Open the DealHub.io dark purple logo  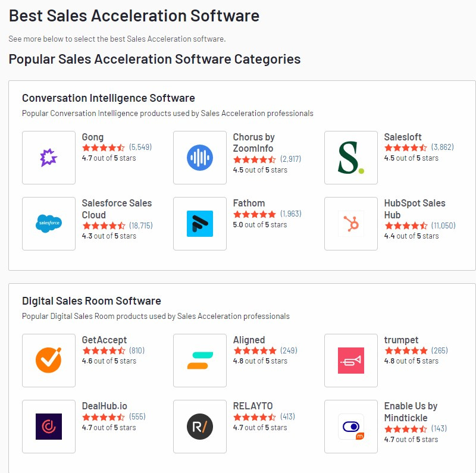(49, 427)
